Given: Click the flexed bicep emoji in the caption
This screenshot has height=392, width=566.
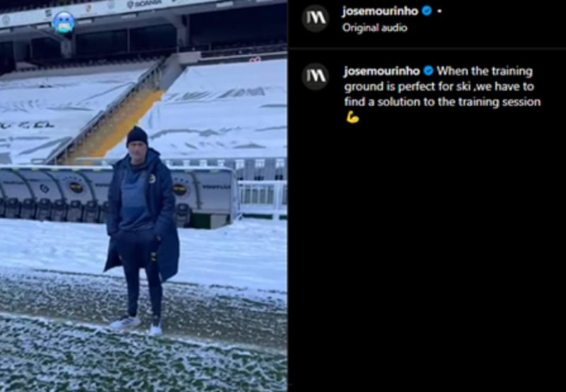Looking at the screenshot, I should tap(352, 117).
